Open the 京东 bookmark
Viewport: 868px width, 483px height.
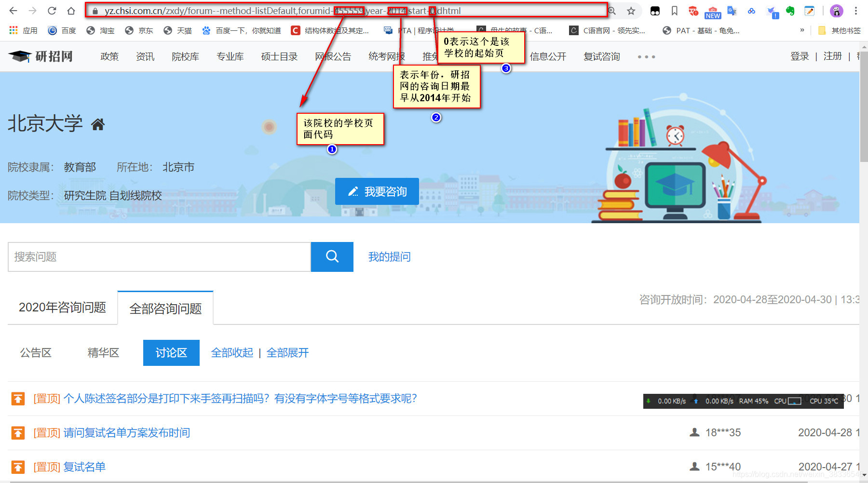pos(139,30)
